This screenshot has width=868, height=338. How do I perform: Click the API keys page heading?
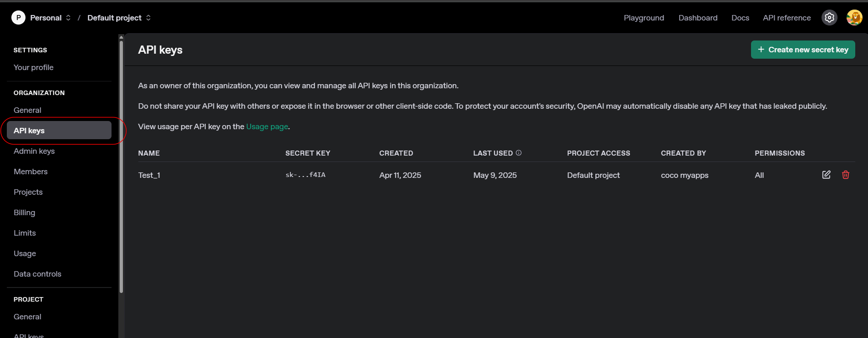coord(160,50)
